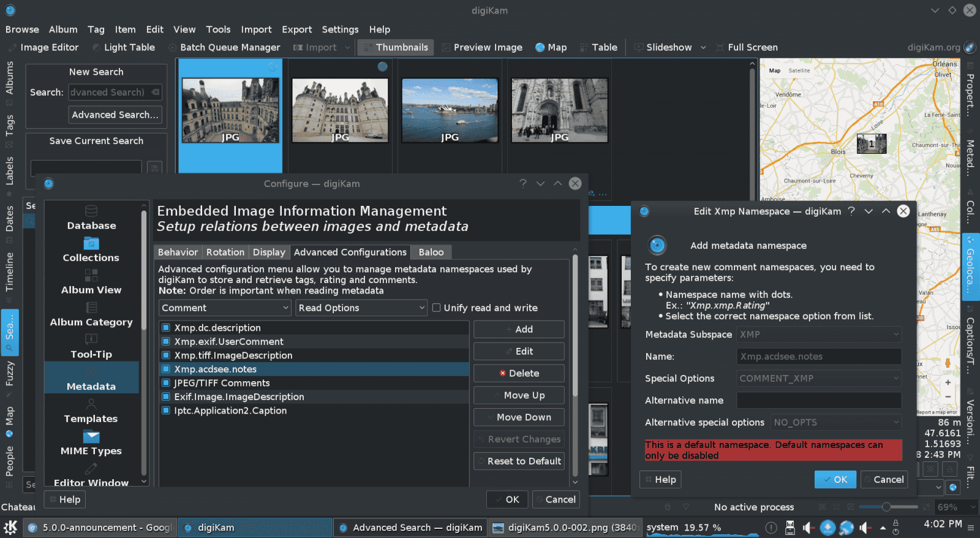Viewport: 980px width, 538px height.
Task: Switch to Map view in toolbar
Action: [551, 47]
